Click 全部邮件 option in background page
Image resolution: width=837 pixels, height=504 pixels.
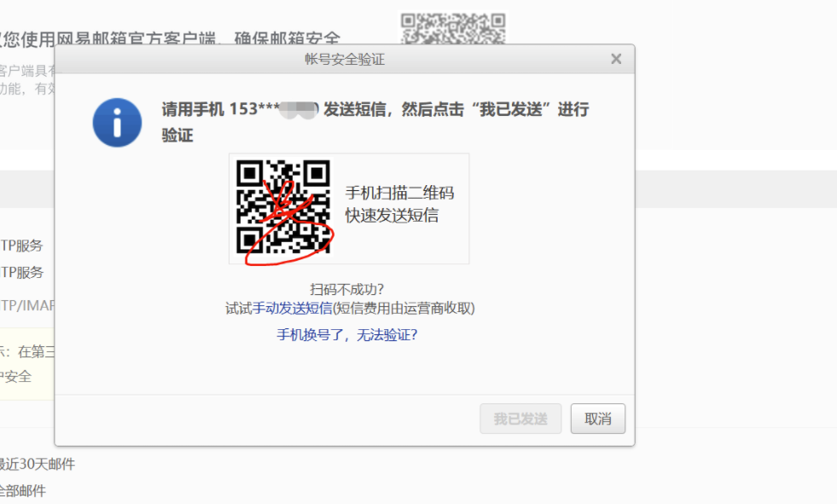pyautogui.click(x=22, y=490)
